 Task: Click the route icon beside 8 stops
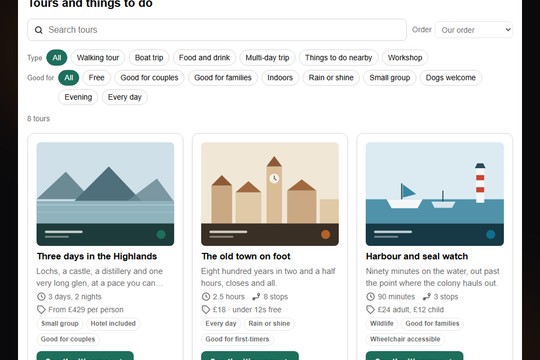point(256,297)
